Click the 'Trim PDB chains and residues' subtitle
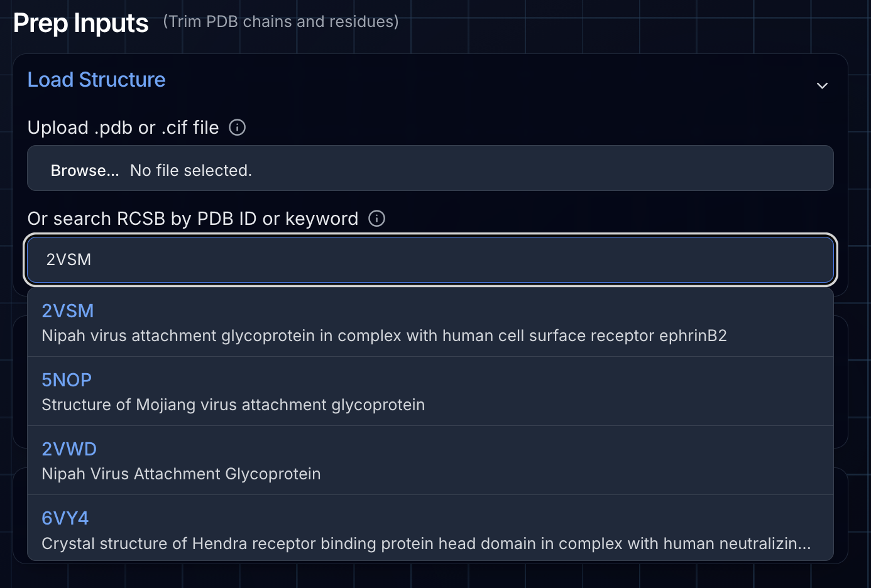Screen dimensions: 871x588 point(280,21)
